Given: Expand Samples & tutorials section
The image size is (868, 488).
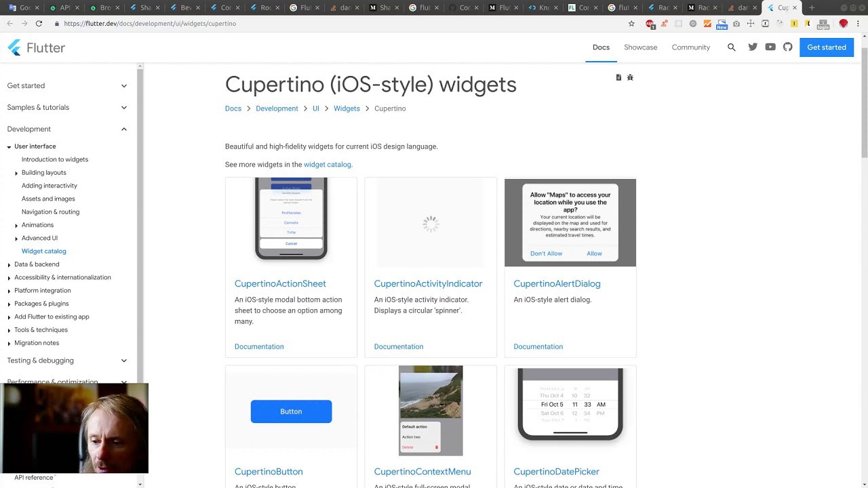Looking at the screenshot, I should (x=67, y=108).
